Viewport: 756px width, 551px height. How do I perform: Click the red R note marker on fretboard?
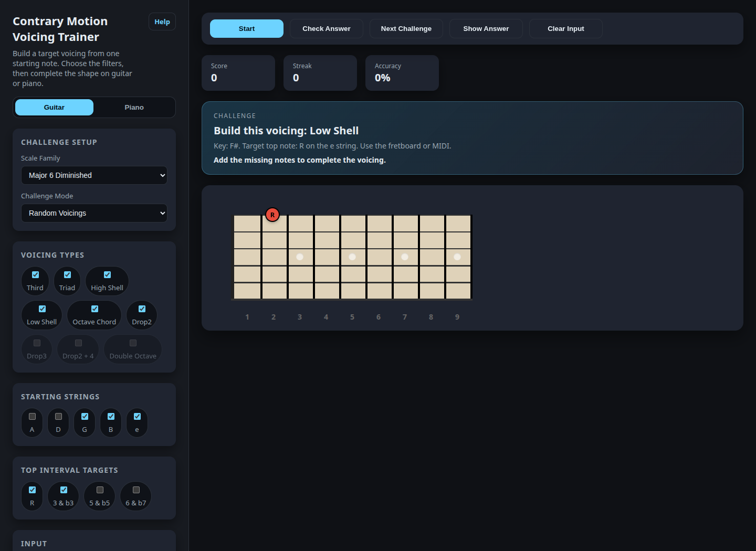272,215
